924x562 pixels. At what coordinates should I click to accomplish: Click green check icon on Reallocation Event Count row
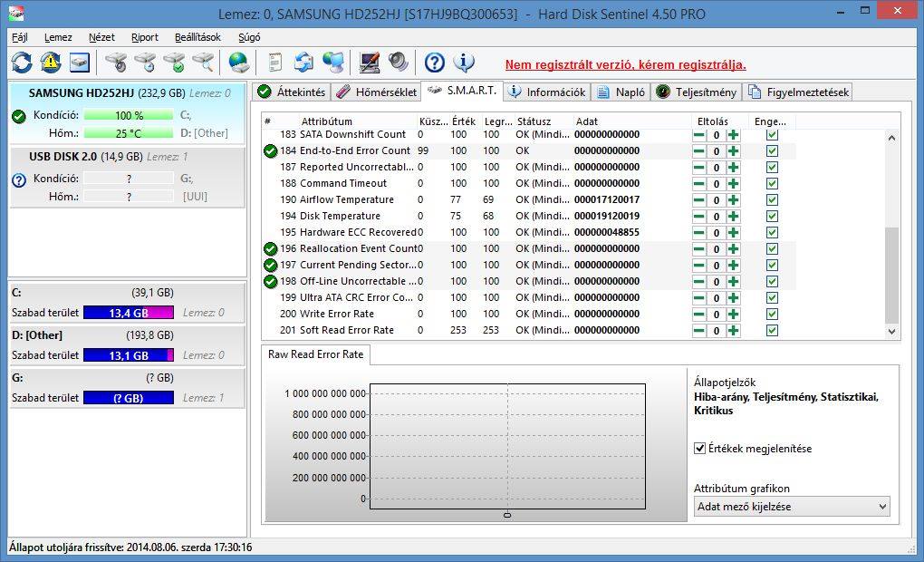coord(271,249)
